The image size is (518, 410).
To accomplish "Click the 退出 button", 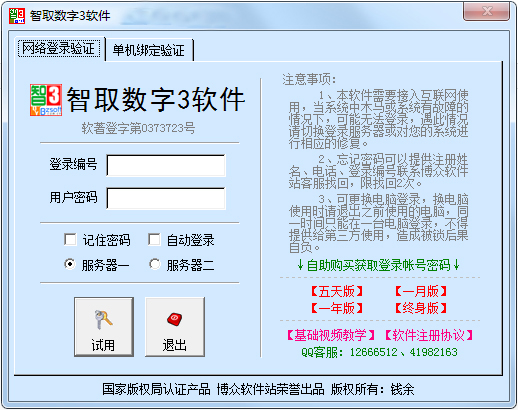I will [x=175, y=327].
